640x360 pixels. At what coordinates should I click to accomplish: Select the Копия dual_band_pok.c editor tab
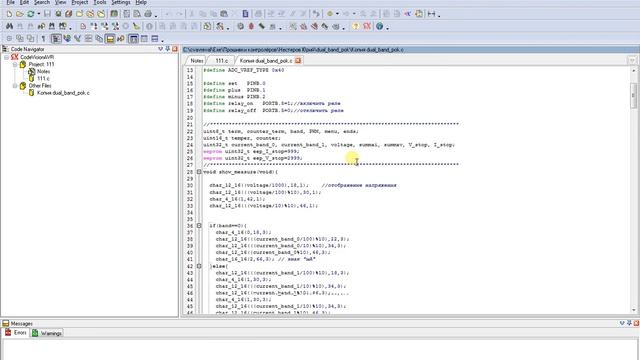266,60
